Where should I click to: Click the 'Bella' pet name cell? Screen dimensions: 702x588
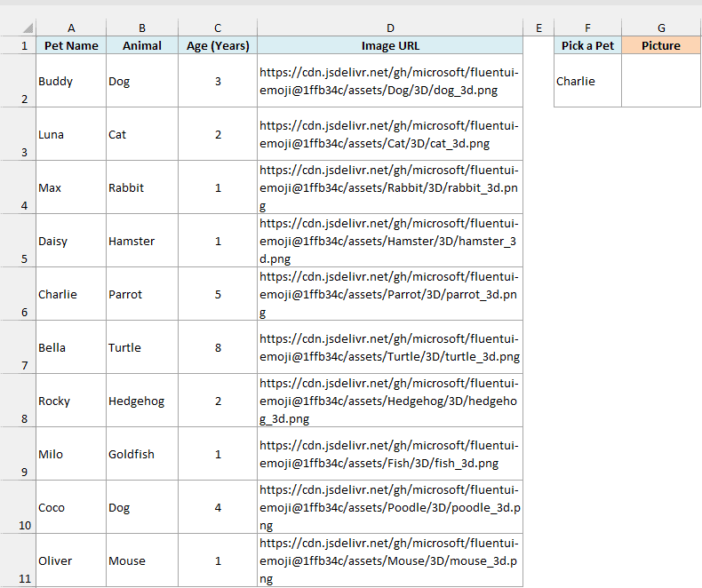(71, 346)
